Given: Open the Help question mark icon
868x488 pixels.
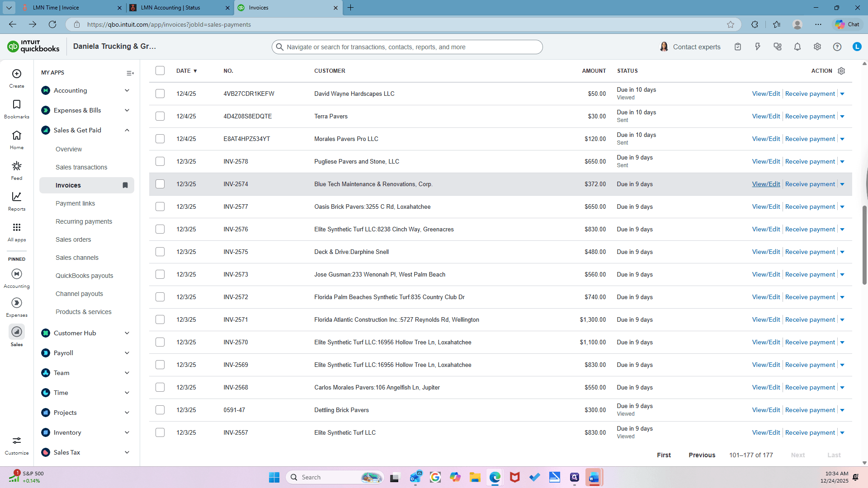Looking at the screenshot, I should click(x=837, y=47).
